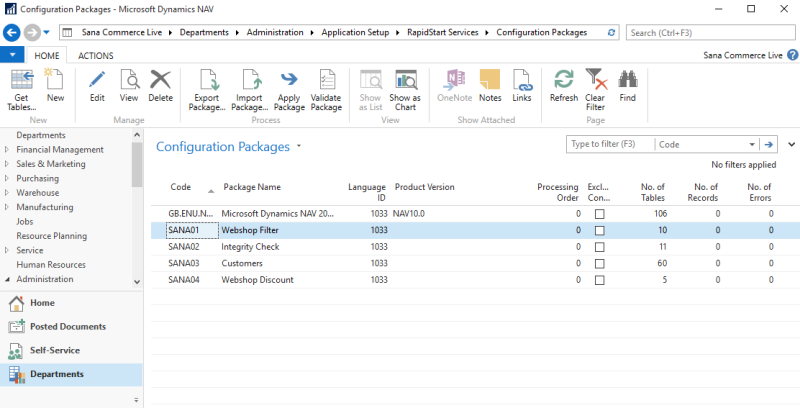Click Import Package in the ribbon
This screenshot has height=408, width=800.
tap(249, 90)
